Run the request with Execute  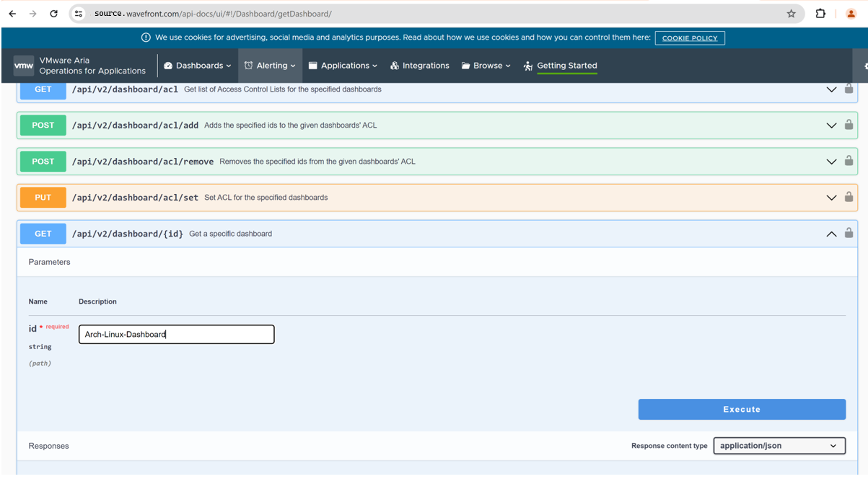(742, 410)
